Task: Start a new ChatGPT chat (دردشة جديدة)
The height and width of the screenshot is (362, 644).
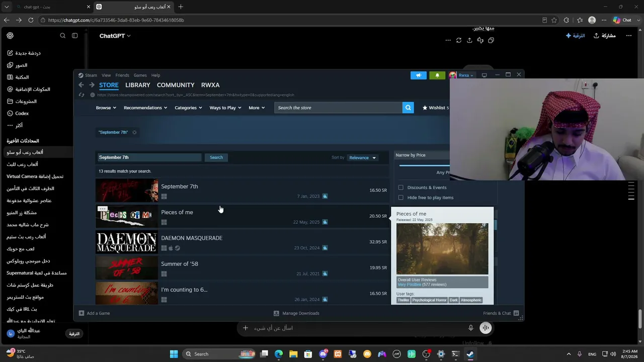Action: 24,53
